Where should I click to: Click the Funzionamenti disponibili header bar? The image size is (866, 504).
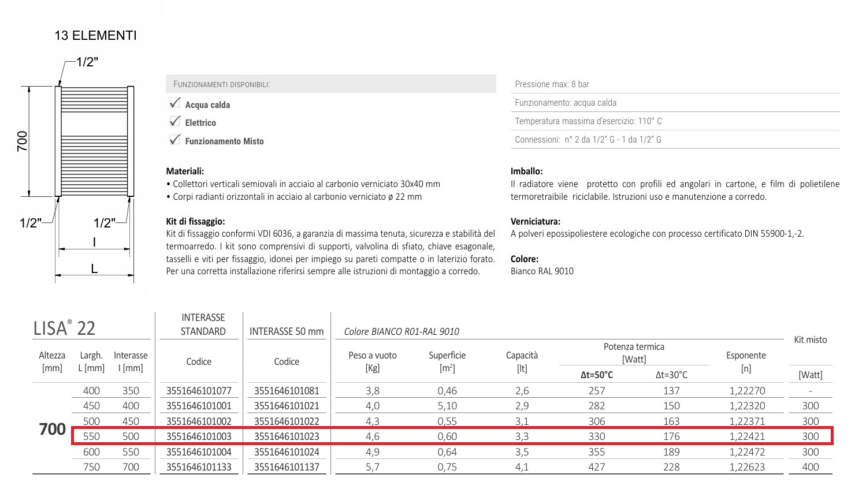pos(330,84)
